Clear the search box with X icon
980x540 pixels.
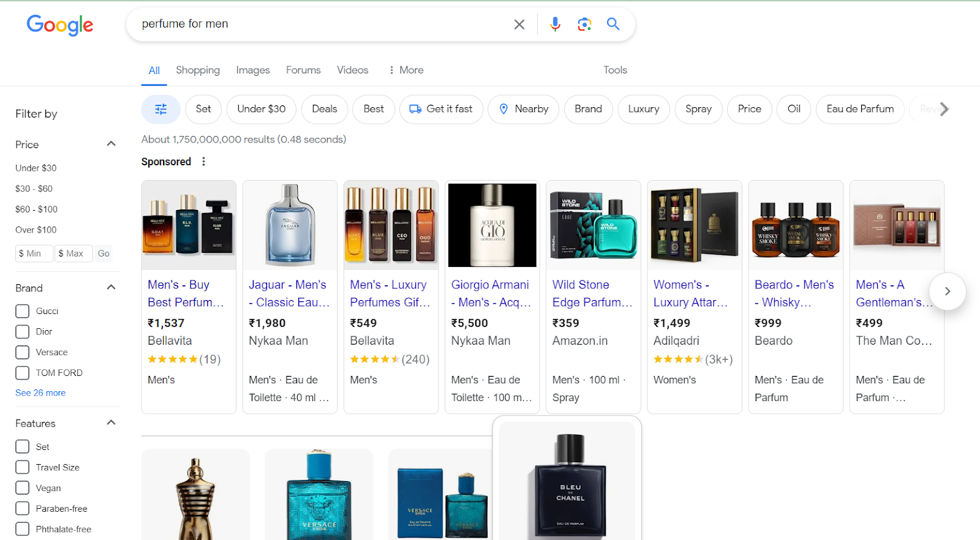[519, 24]
